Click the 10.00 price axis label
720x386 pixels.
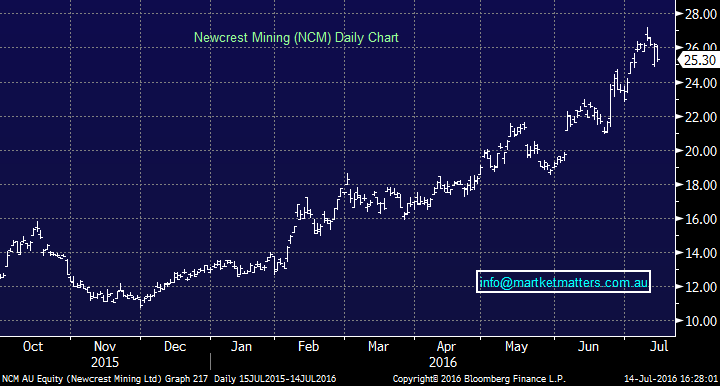tap(701, 321)
